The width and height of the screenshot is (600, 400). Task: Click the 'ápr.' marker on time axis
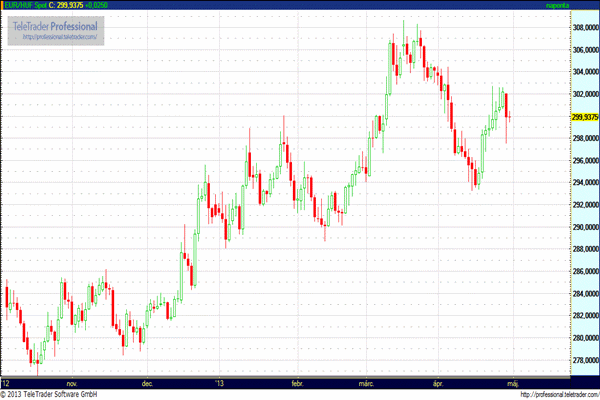436,382
